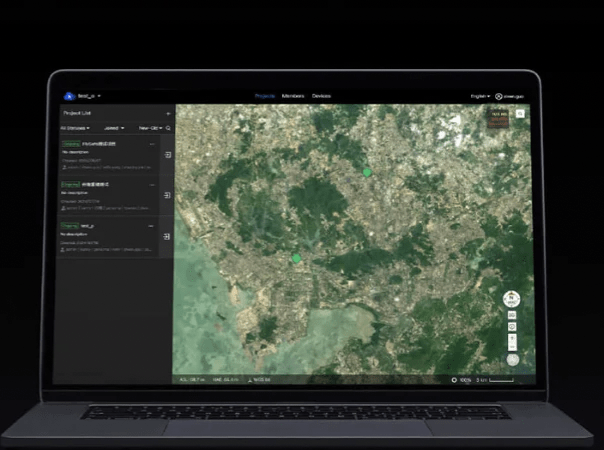Viewport: 604px width, 450px height.
Task: Open the user account menu
Action: click(509, 96)
